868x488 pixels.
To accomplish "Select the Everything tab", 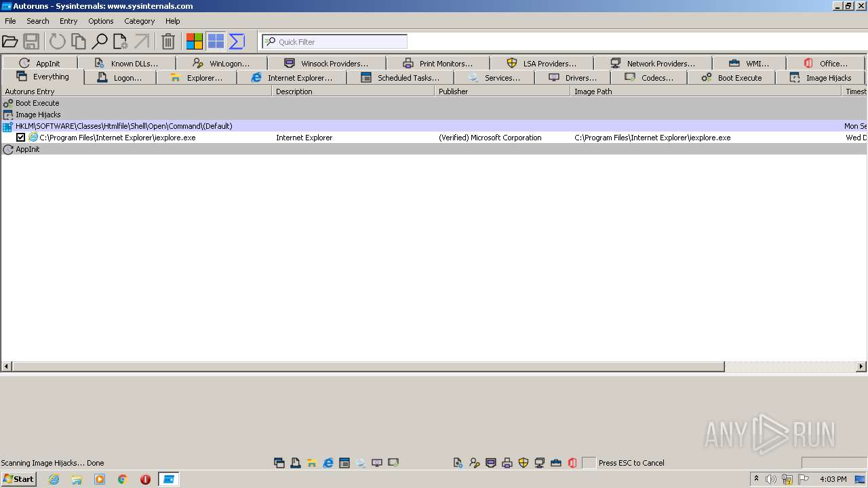I will 43,77.
